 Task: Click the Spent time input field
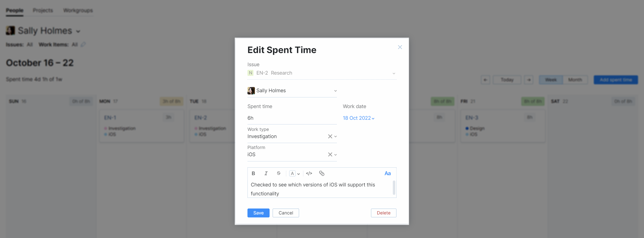[x=291, y=118]
